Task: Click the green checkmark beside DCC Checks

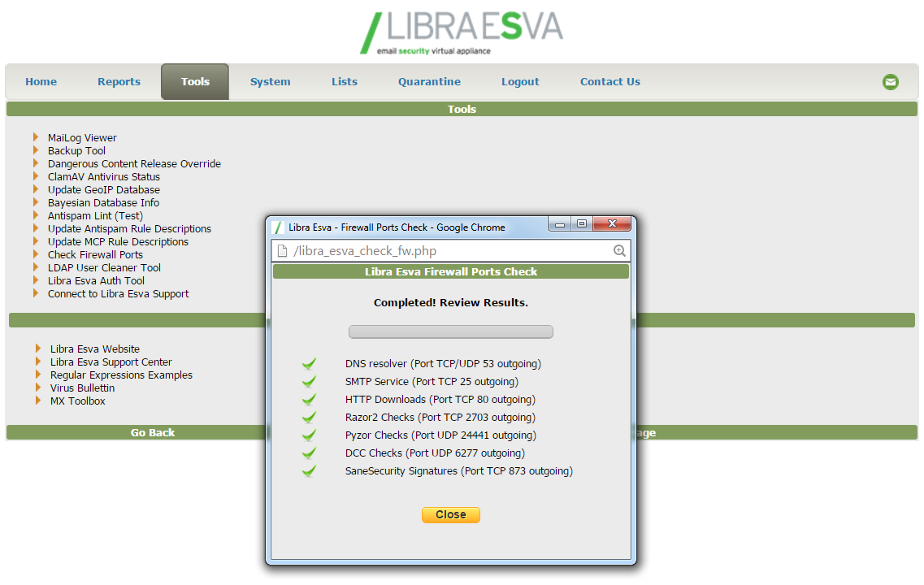Action: click(x=309, y=453)
